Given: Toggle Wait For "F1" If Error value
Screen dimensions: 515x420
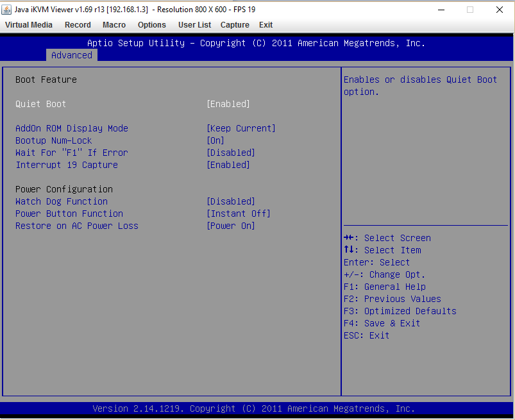Looking at the screenshot, I should [231, 153].
